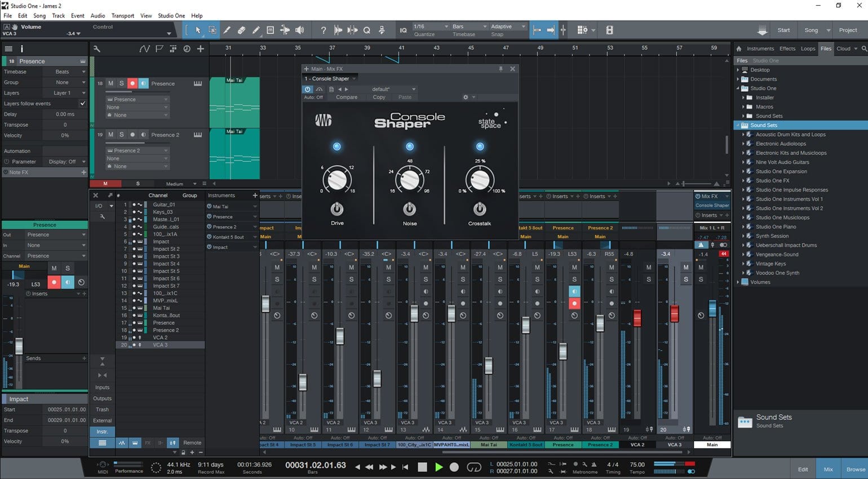Viewport: 868px width, 479px height.
Task: Click the Record button in transport
Action: click(454, 467)
